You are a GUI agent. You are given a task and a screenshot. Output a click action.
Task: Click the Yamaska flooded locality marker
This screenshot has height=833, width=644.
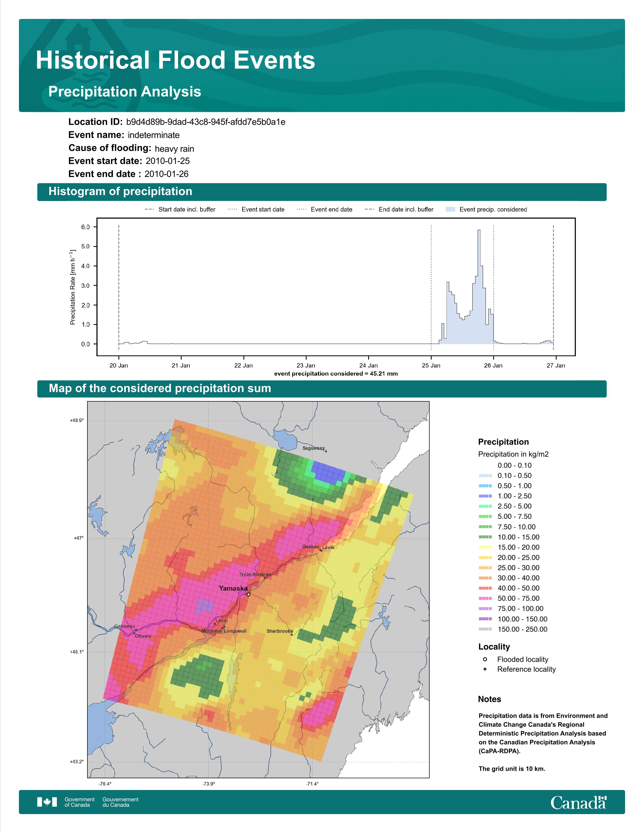coord(248,594)
